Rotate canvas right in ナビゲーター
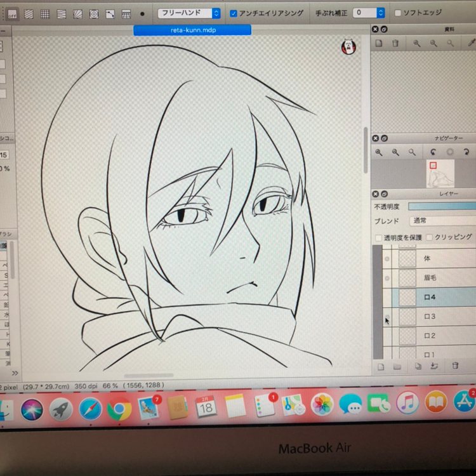The width and height of the screenshot is (476, 476). [x=466, y=152]
